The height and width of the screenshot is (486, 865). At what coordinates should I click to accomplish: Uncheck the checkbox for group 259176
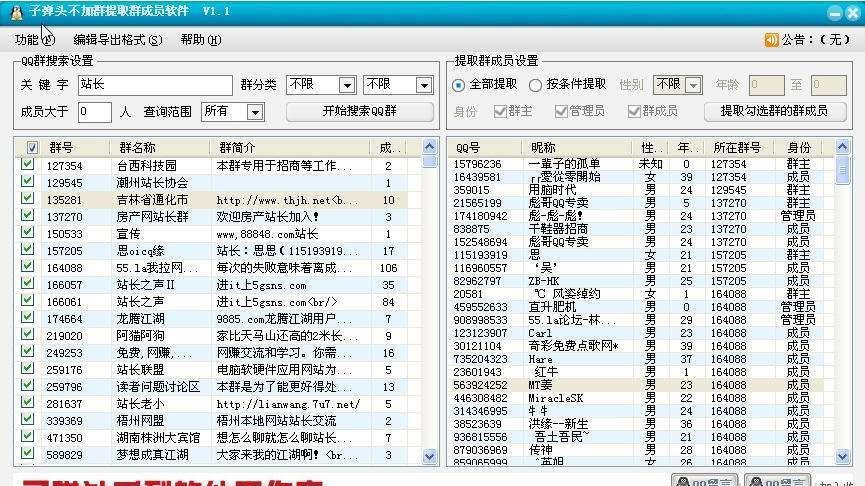tap(28, 368)
